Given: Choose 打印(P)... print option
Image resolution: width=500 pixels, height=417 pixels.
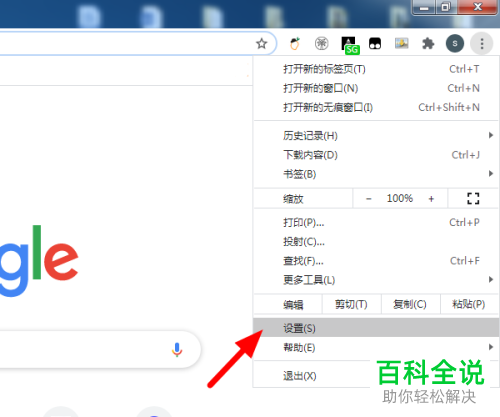Looking at the screenshot, I should pyautogui.click(x=376, y=222).
